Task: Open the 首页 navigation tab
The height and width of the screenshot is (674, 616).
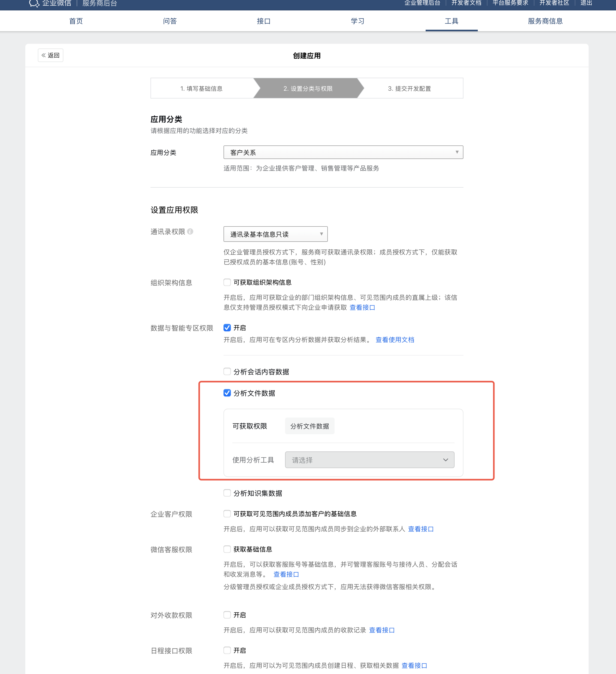Action: 76,21
